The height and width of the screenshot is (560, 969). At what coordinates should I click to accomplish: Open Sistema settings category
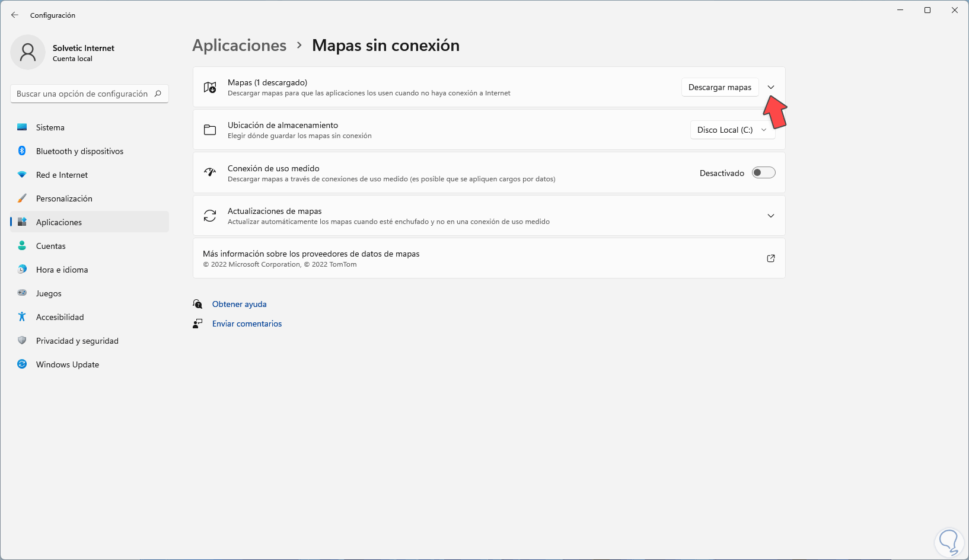click(x=50, y=127)
